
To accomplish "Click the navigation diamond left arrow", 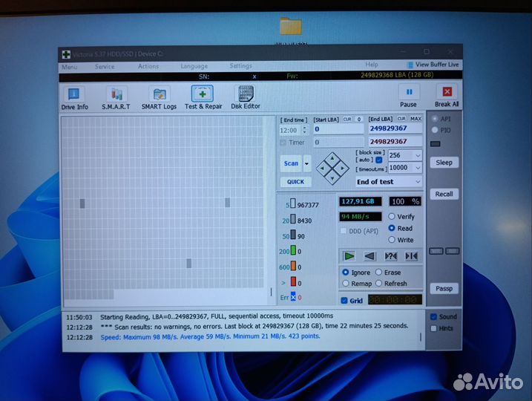I will click(x=322, y=168).
